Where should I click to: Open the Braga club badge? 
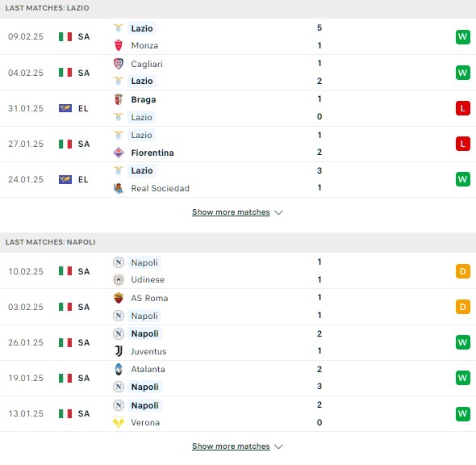(x=119, y=99)
